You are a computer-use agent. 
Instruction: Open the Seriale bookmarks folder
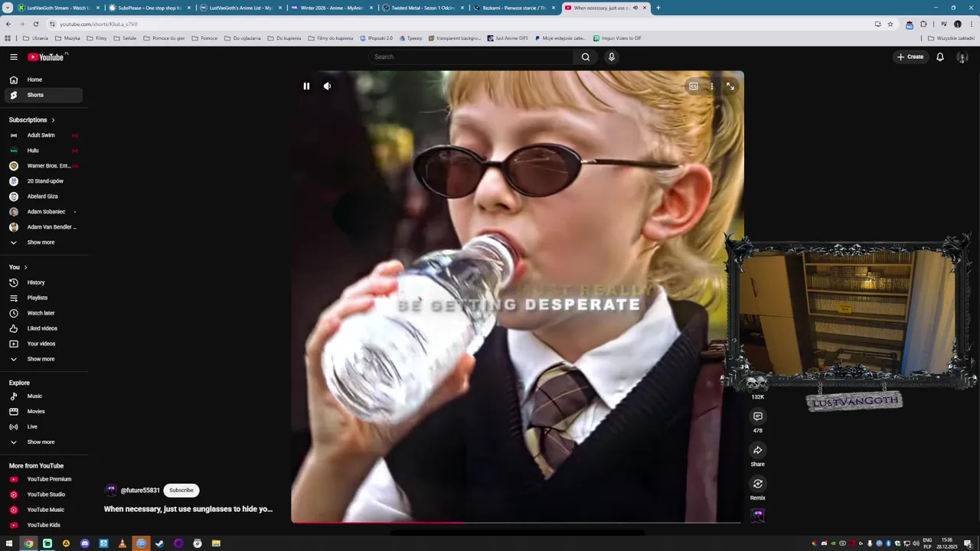pos(125,37)
